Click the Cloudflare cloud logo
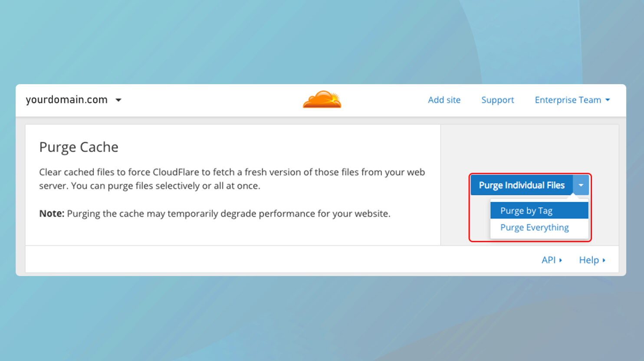Image resolution: width=644 pixels, height=361 pixels. (322, 99)
